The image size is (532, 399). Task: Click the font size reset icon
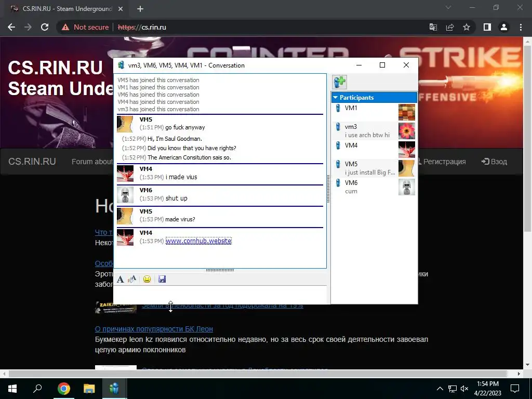tap(132, 279)
